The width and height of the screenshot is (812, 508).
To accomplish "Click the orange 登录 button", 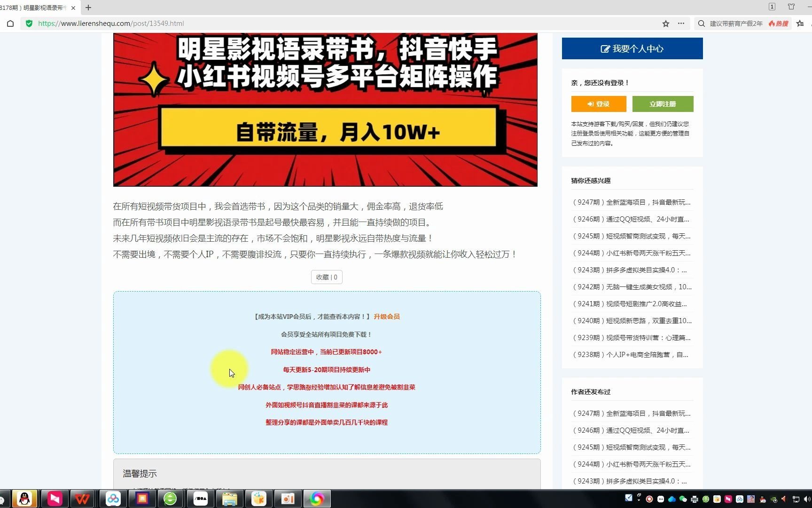I will tap(599, 104).
